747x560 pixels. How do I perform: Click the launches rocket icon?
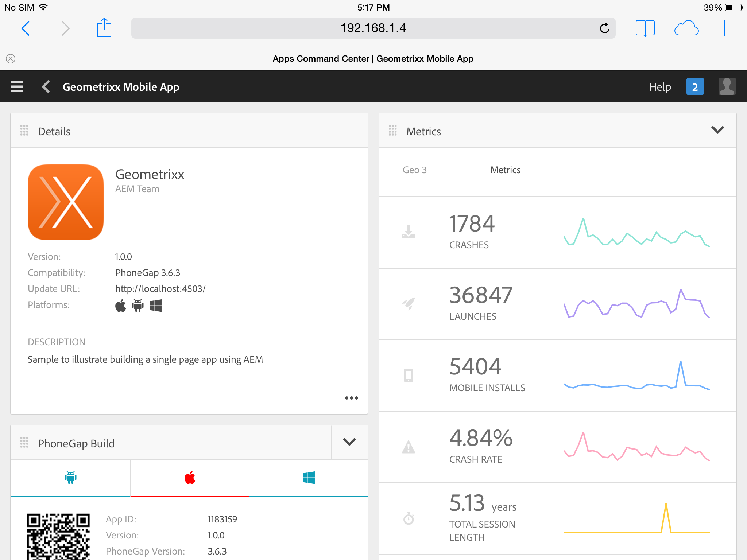click(x=409, y=303)
